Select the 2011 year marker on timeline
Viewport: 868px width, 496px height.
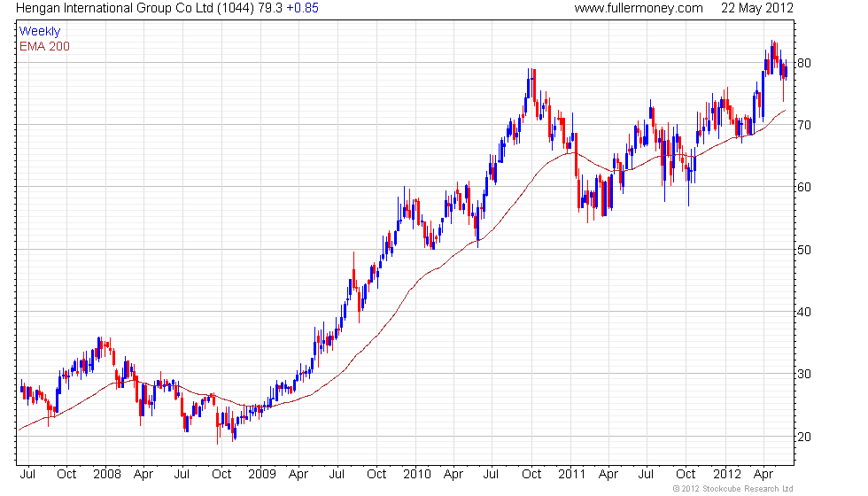point(572,475)
